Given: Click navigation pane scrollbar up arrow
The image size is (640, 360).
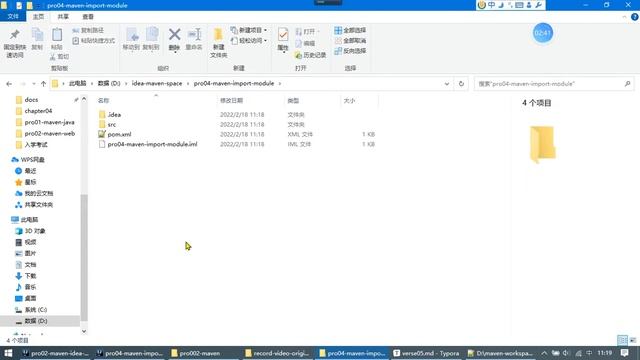Looking at the screenshot, I should 84,99.
